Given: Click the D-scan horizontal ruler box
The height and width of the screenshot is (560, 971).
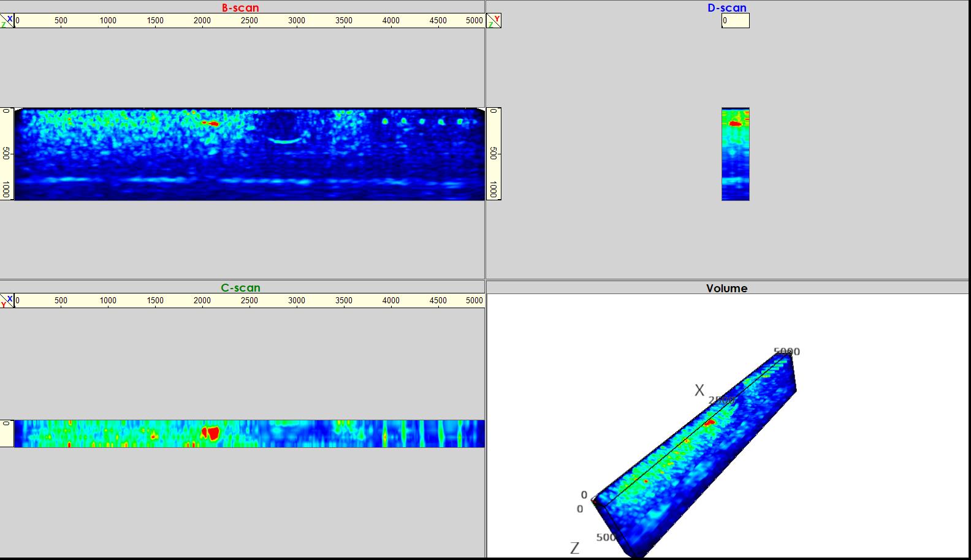Looking at the screenshot, I should click(735, 21).
